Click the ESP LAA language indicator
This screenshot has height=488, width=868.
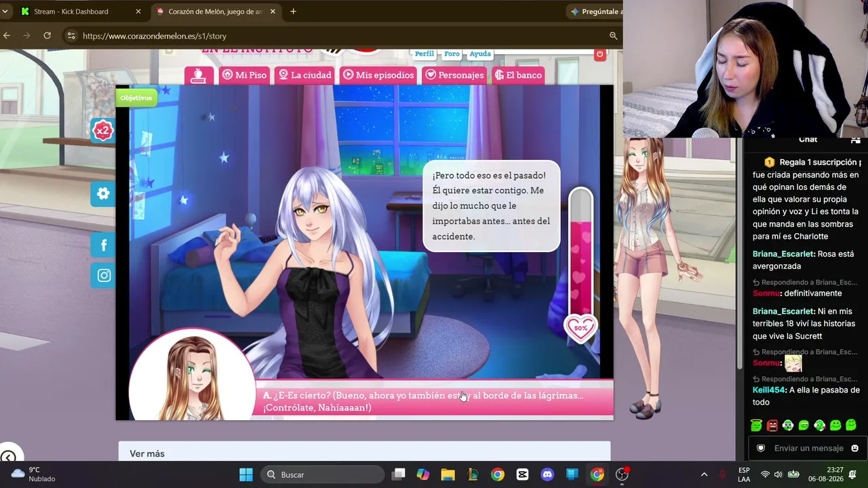tap(744, 474)
